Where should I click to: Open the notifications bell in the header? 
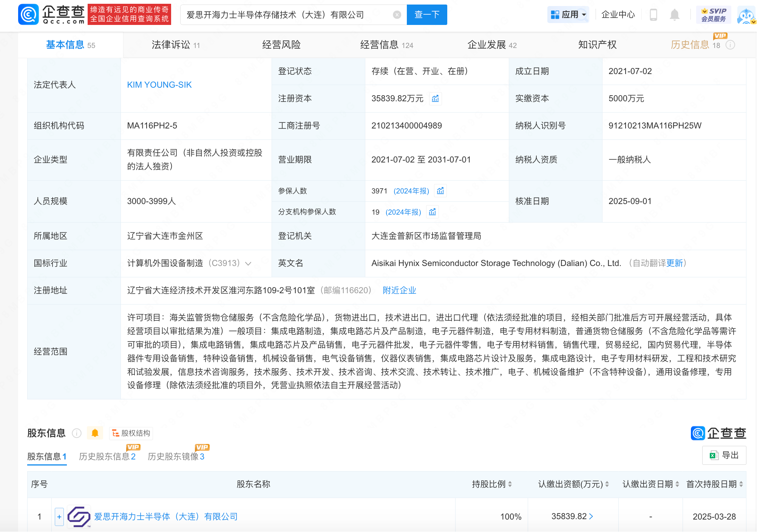click(675, 15)
